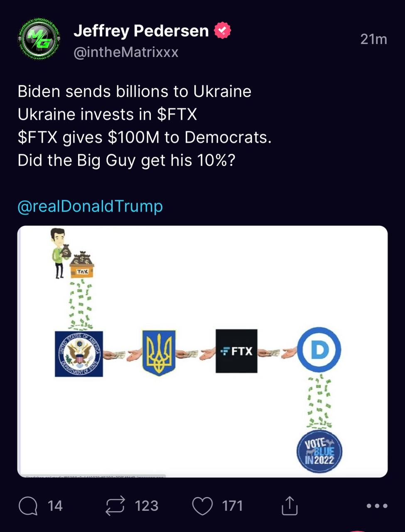Click the blue Democratic D logo
The height and width of the screenshot is (532, 405).
pos(319,350)
